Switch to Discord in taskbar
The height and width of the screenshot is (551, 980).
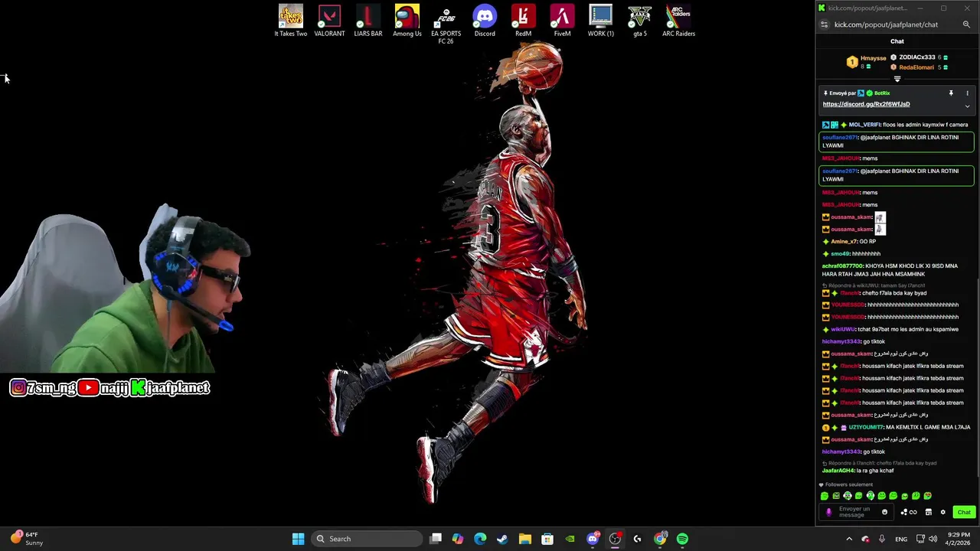point(593,539)
